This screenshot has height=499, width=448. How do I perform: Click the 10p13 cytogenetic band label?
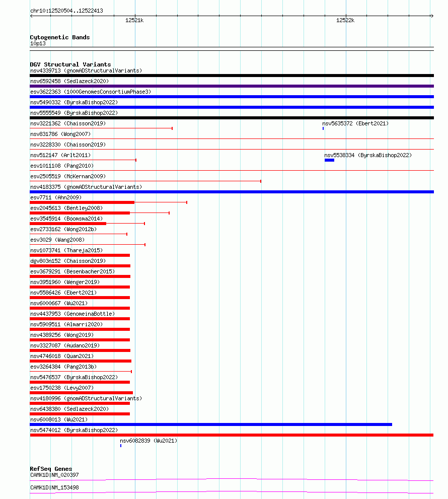coord(38,43)
